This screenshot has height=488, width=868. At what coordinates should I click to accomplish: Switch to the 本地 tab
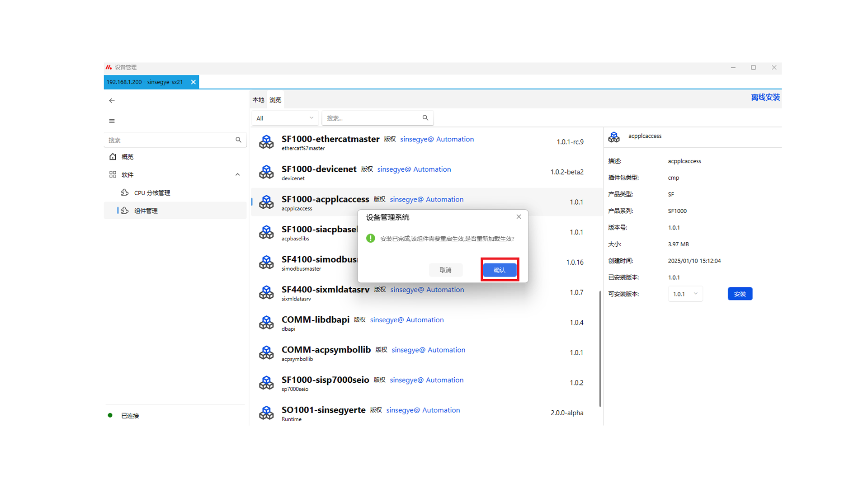258,100
